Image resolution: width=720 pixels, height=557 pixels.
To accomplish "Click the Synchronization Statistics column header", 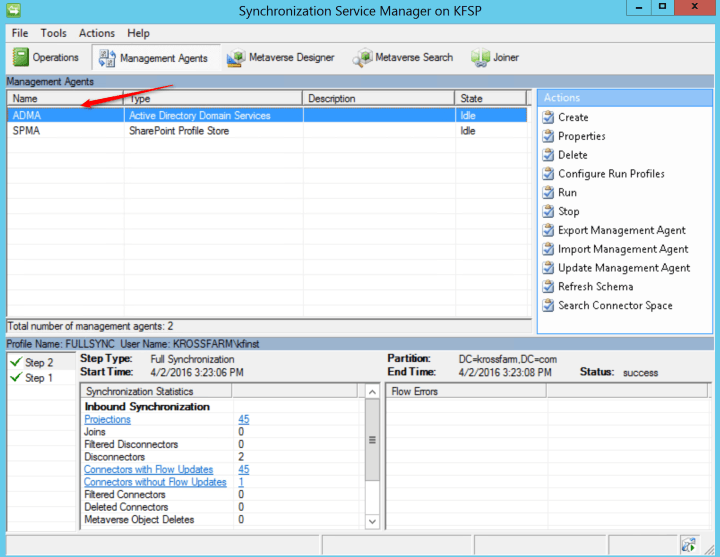I will pyautogui.click(x=157, y=391).
